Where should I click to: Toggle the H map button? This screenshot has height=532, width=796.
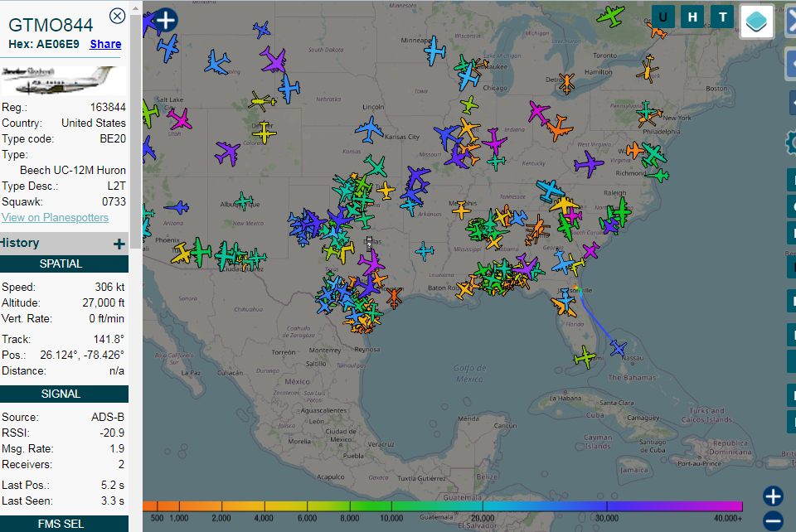692,17
